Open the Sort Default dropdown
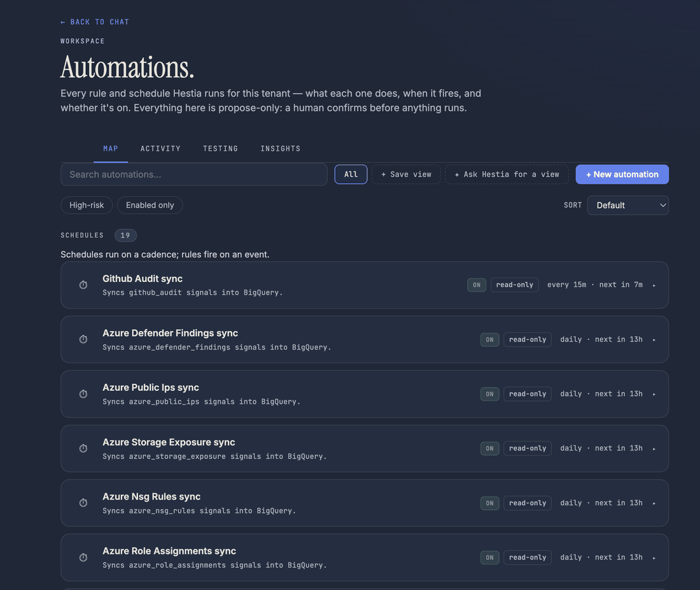Screen dimensions: 700x590 coord(627,205)
